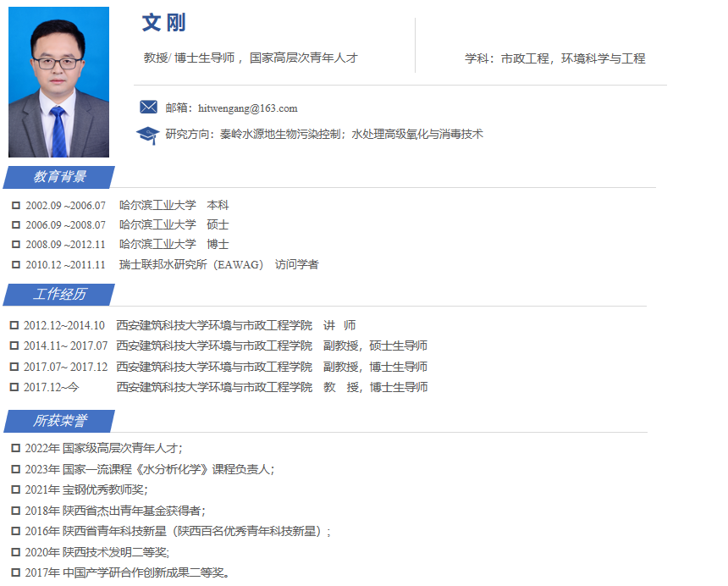This screenshot has width=728, height=586.
Task: Select the 工作经历 section header
Action: point(59,295)
